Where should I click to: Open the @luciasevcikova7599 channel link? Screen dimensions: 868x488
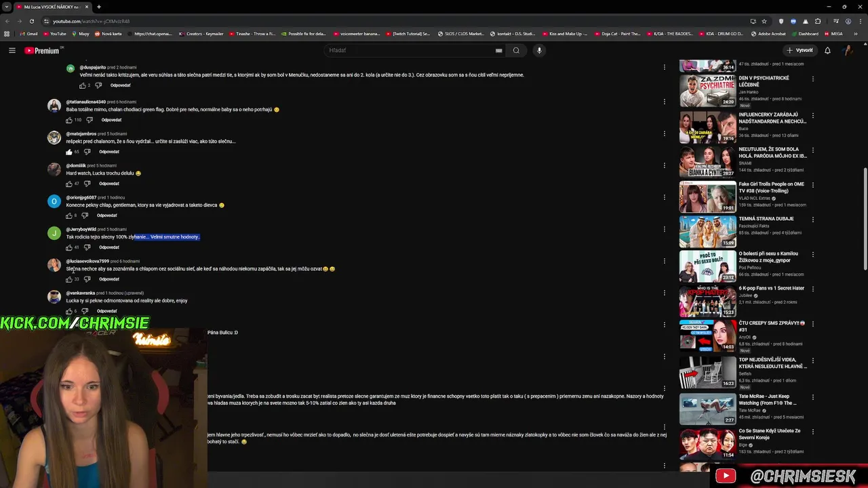(x=87, y=261)
